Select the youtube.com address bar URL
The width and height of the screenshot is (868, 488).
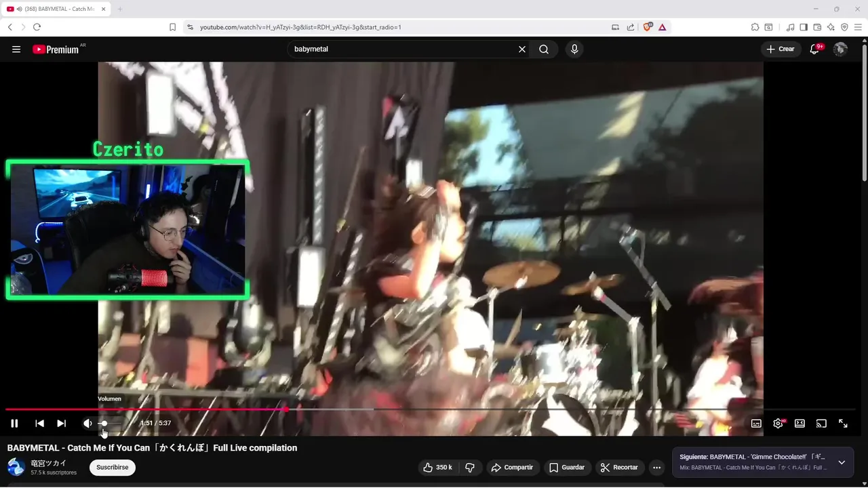tap(300, 27)
